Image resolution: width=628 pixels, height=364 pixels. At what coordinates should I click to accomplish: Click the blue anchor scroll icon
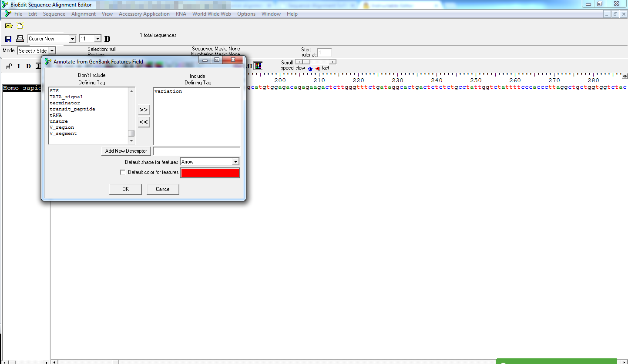coord(310,69)
